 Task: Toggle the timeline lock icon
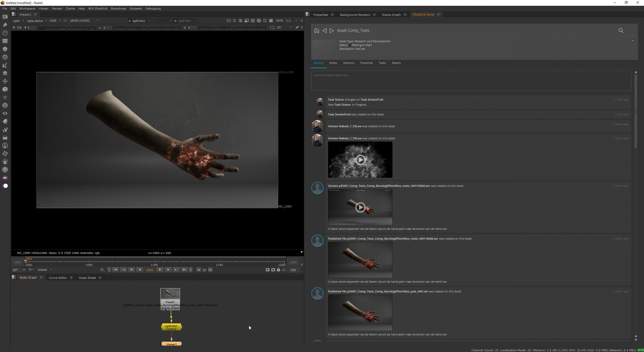tap(278, 270)
